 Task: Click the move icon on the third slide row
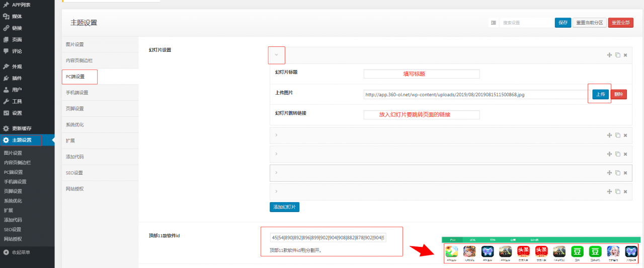click(x=609, y=154)
